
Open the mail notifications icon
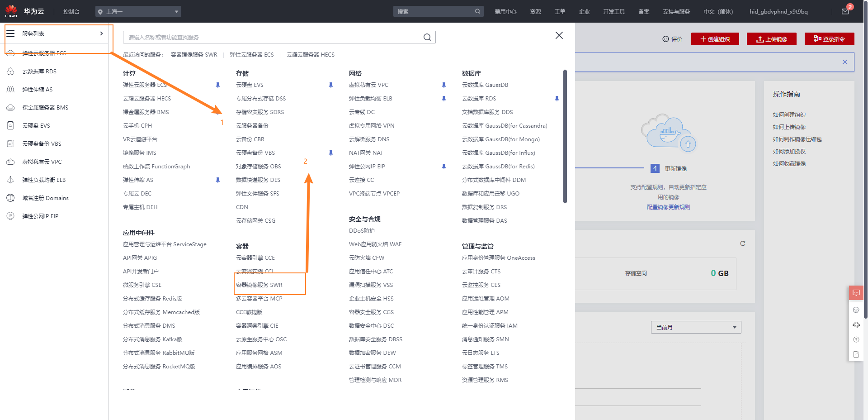[845, 11]
